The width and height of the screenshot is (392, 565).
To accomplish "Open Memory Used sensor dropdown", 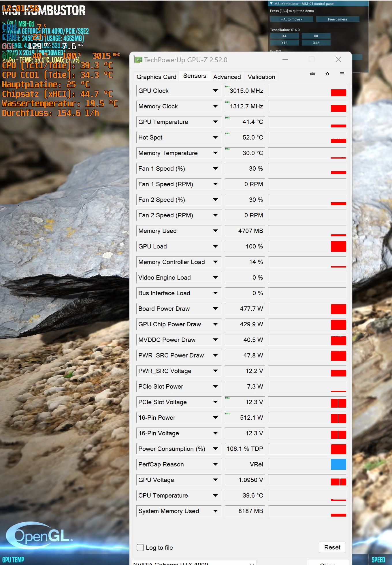I will (x=215, y=231).
